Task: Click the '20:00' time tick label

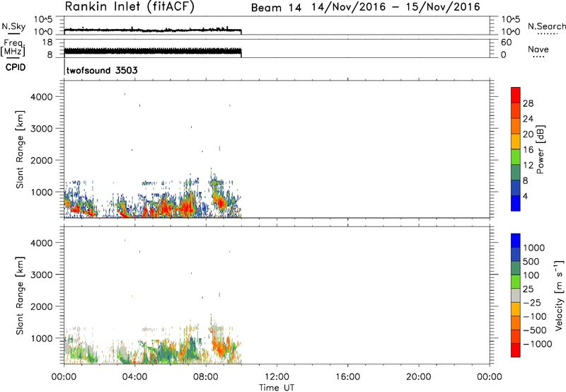Action: (x=418, y=377)
